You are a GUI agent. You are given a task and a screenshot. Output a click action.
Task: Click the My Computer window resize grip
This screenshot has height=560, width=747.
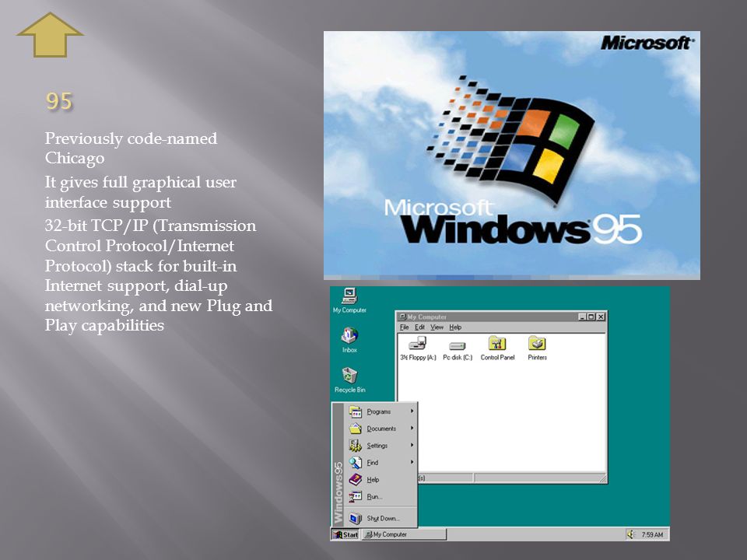pos(602,478)
